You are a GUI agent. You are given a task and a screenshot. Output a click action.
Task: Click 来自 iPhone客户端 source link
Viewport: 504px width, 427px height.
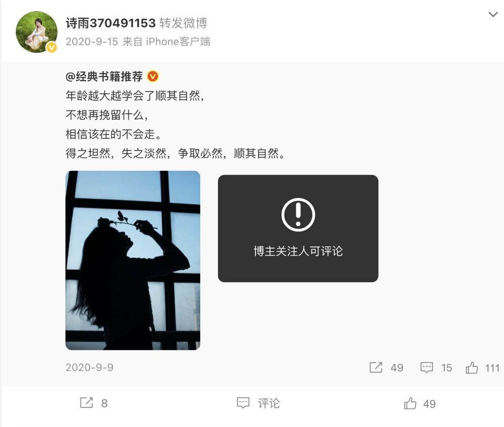(167, 42)
